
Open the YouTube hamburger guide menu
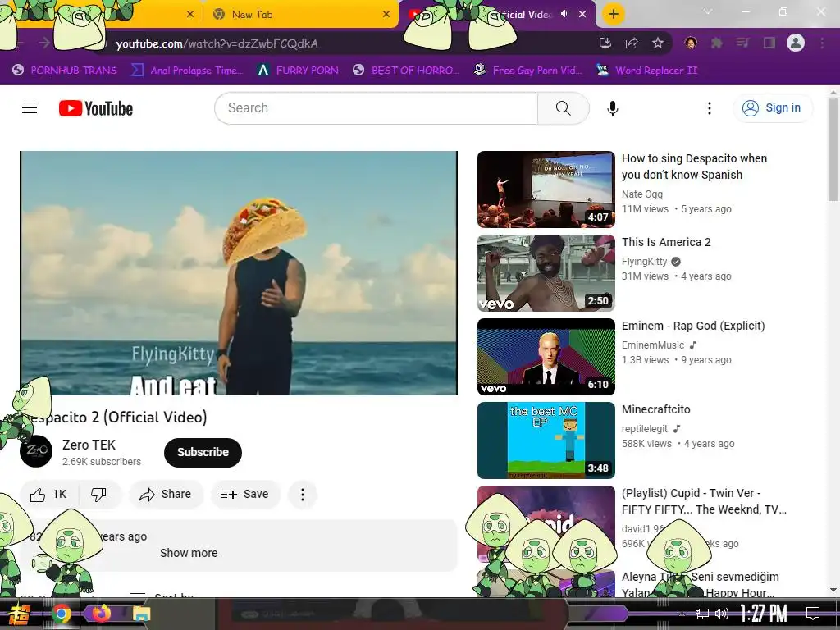[30, 108]
